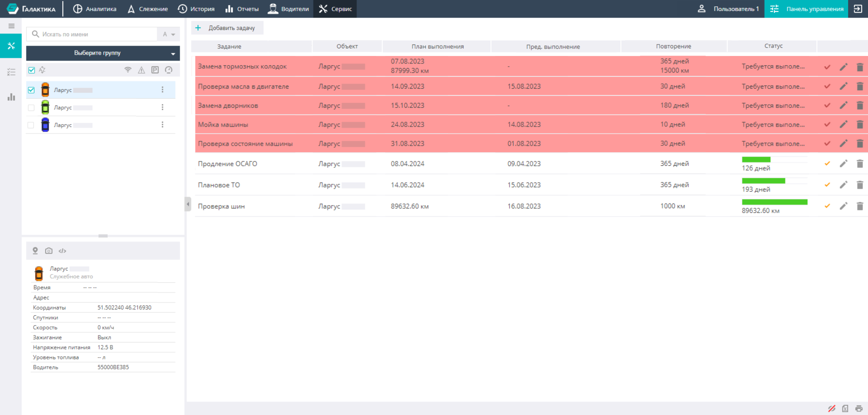Screen dimensions: 868x415
Task: Mark 'Мойка машины' task as done
Action: pyautogui.click(x=827, y=125)
